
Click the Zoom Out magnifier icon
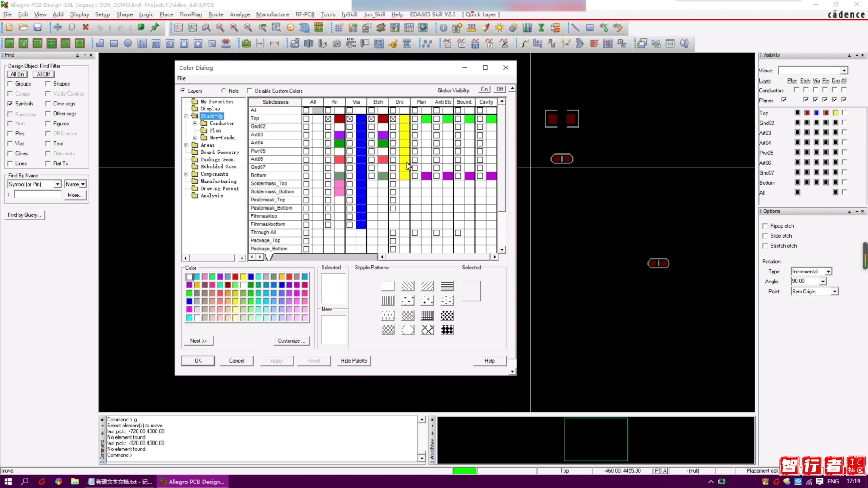click(248, 28)
